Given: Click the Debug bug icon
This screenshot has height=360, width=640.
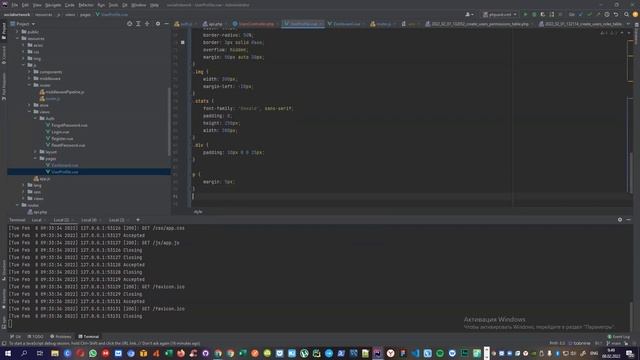Looking at the screenshot, I should point(534,14).
